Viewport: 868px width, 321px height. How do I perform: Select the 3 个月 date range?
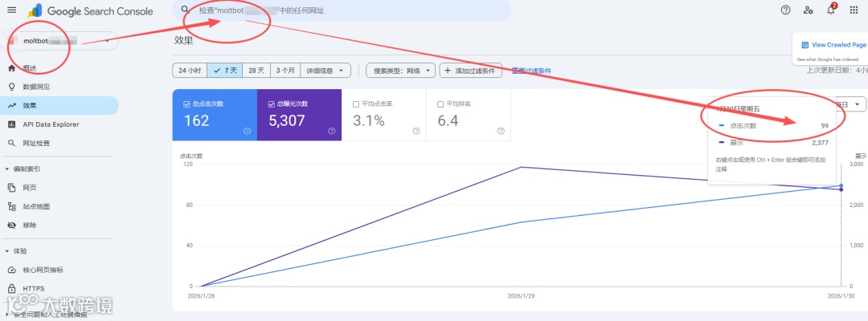[285, 70]
